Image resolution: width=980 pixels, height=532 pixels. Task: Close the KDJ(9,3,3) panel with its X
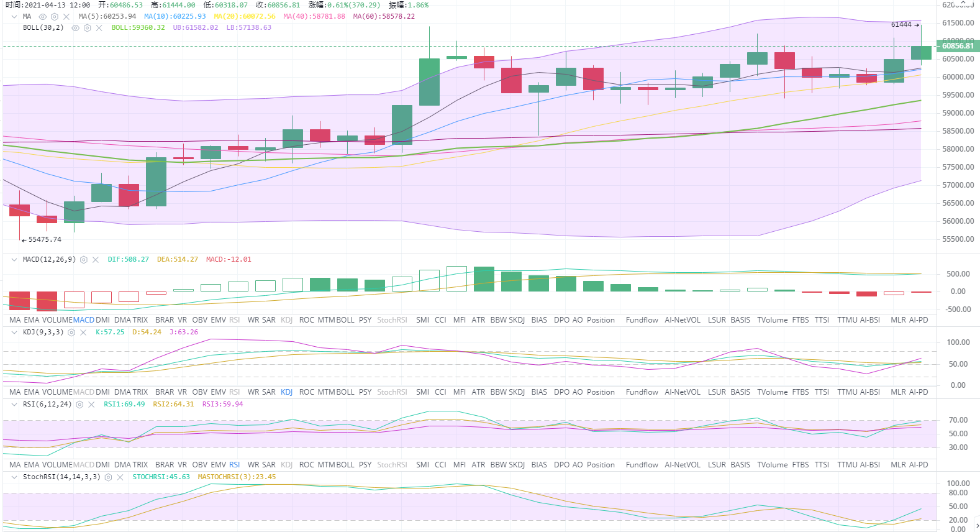83,332
